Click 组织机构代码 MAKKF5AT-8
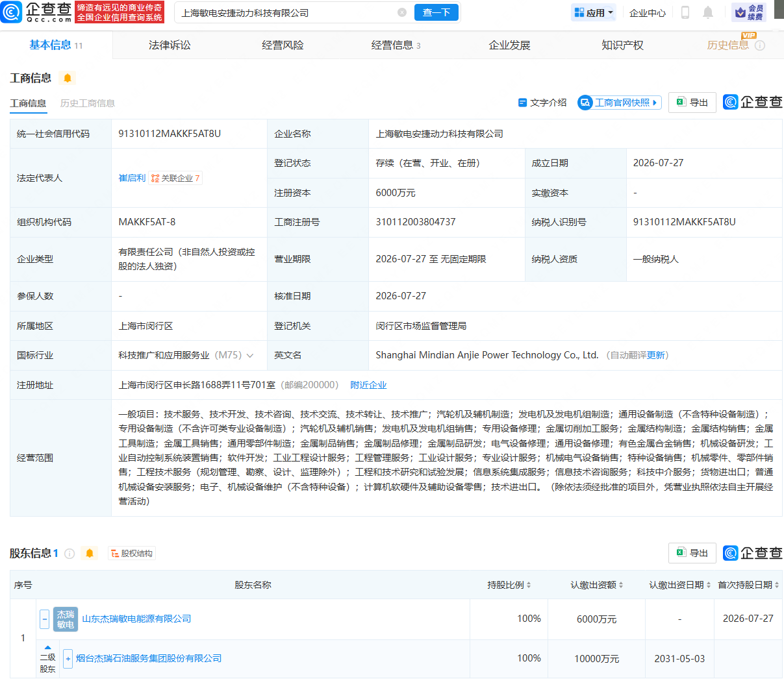This screenshot has height=679, width=784. click(x=147, y=222)
